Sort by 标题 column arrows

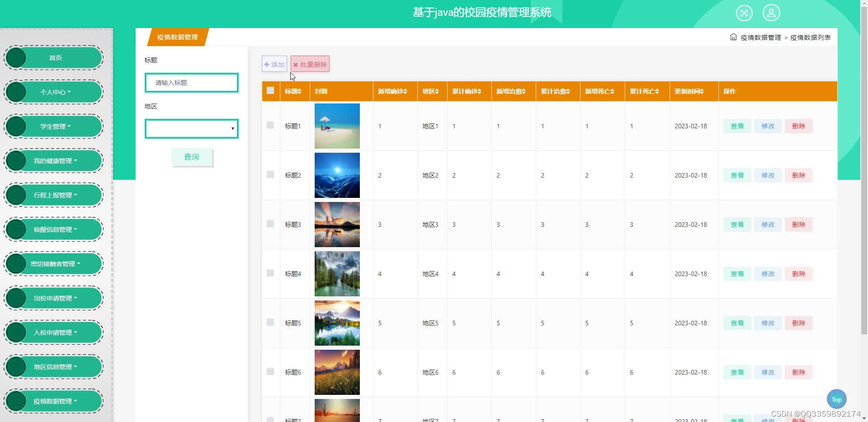[x=299, y=91]
